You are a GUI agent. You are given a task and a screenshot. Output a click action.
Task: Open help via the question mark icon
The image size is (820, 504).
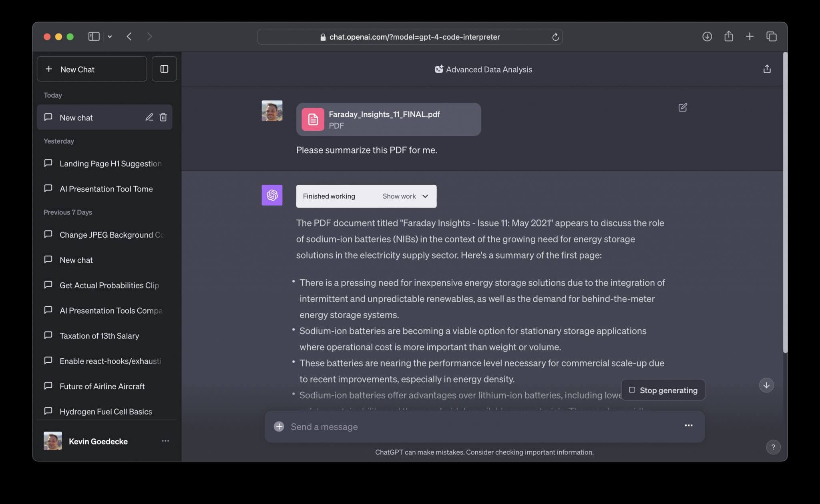point(773,447)
